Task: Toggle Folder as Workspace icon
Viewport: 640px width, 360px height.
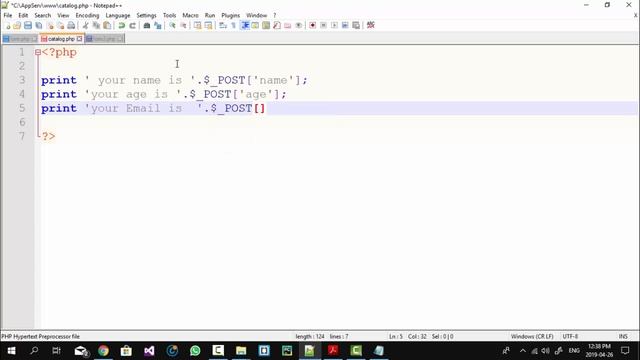Action: pyautogui.click(x=288, y=25)
